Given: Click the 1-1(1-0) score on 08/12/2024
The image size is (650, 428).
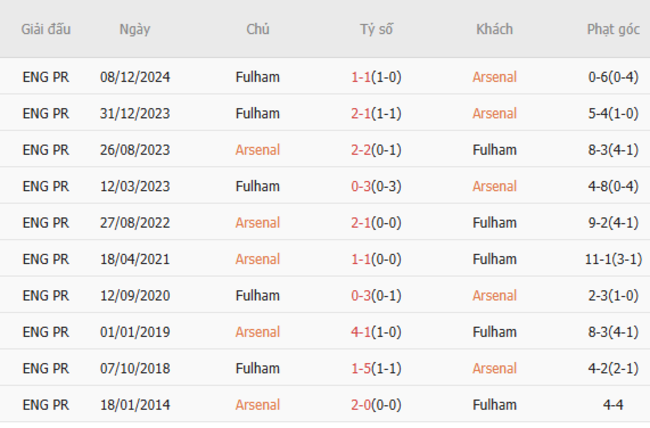Looking at the screenshot, I should pyautogui.click(x=377, y=77).
